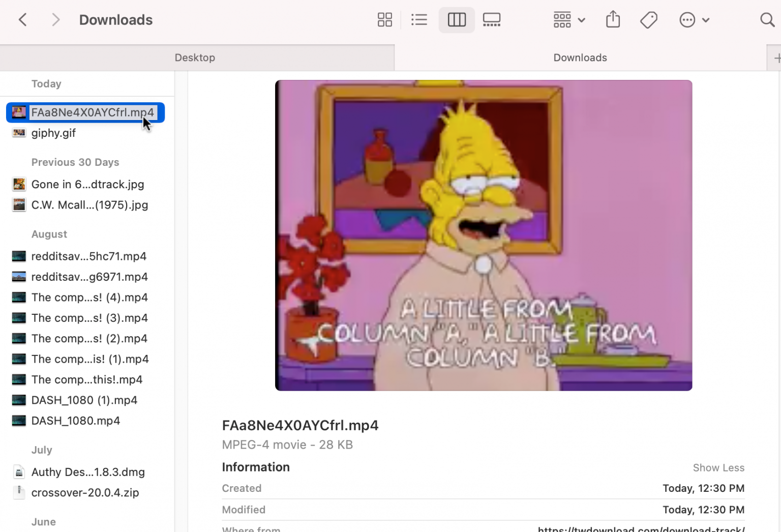781x532 pixels.
Task: Switch to the Downloads tab
Action: (x=580, y=57)
